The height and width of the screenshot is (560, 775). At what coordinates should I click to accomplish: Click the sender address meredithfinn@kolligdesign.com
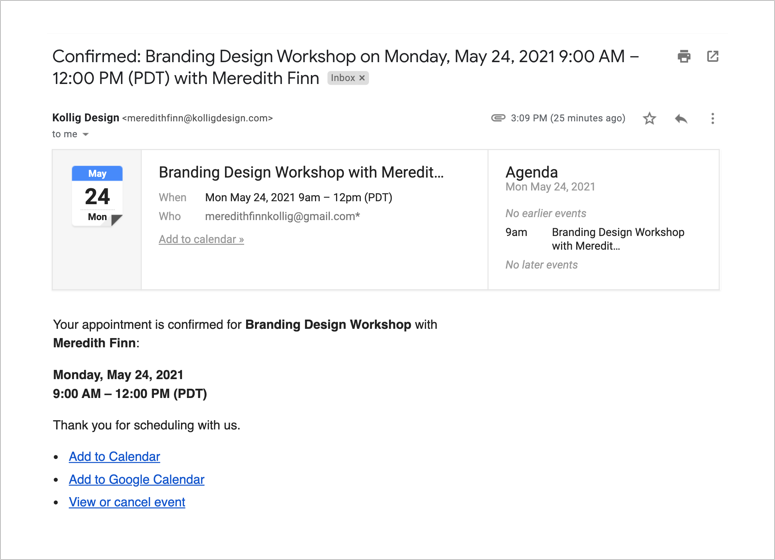pos(197,118)
